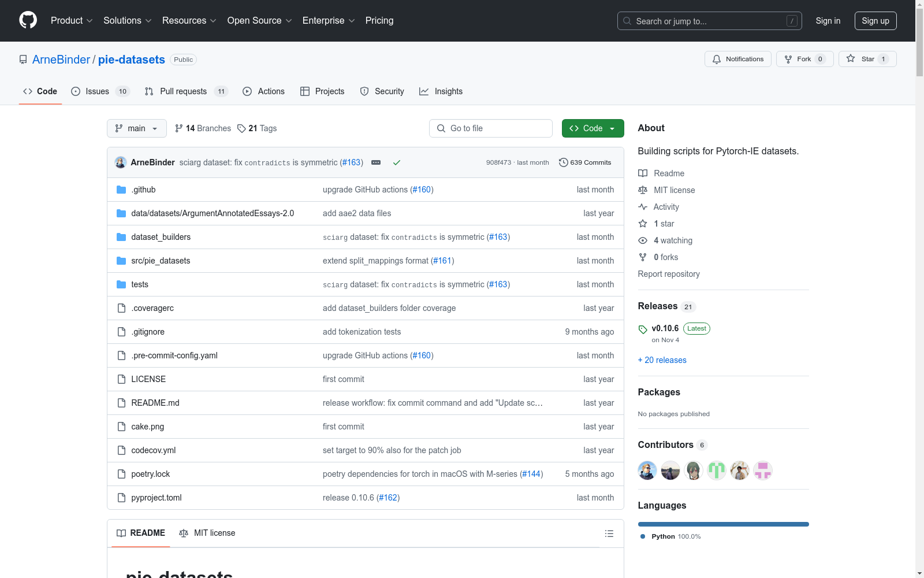Open the + 20 releases link

tap(662, 360)
